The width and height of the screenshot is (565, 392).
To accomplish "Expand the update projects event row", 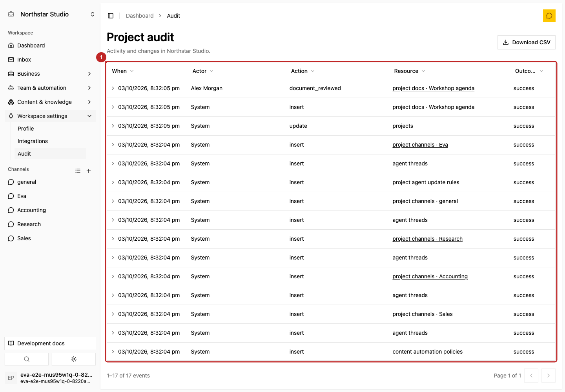I will (113, 126).
